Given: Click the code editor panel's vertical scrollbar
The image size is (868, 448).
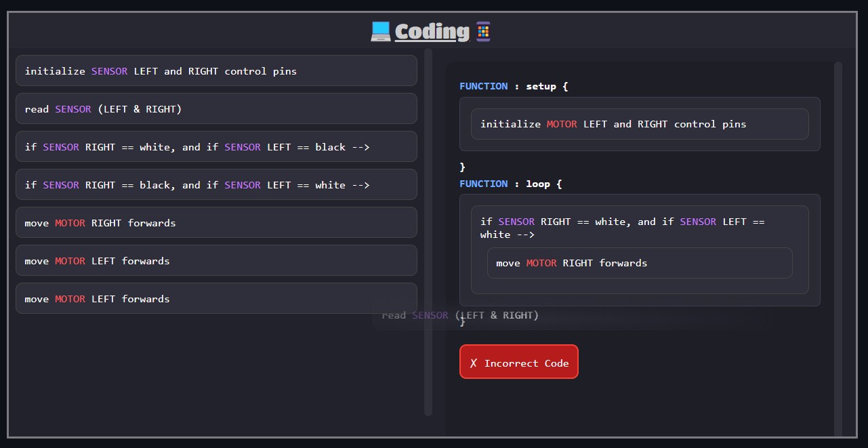Looking at the screenshot, I should tap(838, 251).
